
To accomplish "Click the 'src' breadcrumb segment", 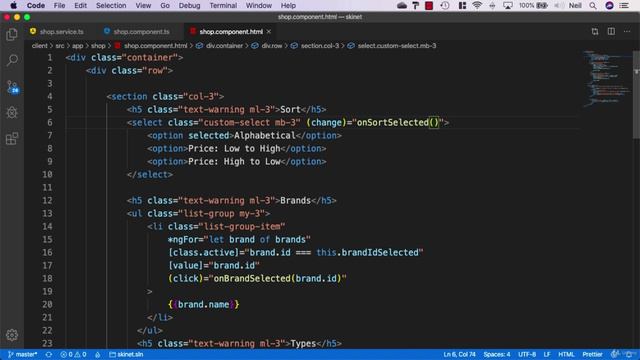I will 60,46.
